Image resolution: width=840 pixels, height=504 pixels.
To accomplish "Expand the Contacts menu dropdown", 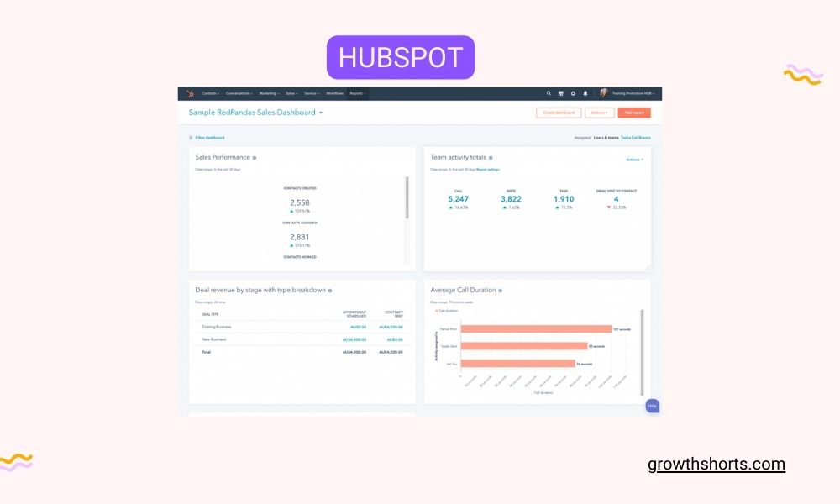I will [211, 93].
